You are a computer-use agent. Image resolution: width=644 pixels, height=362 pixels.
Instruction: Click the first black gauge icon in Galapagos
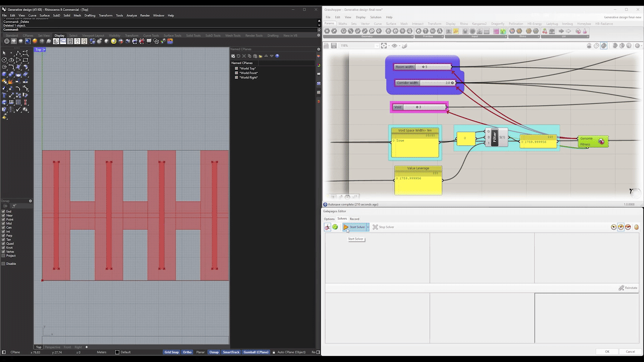pos(614,227)
